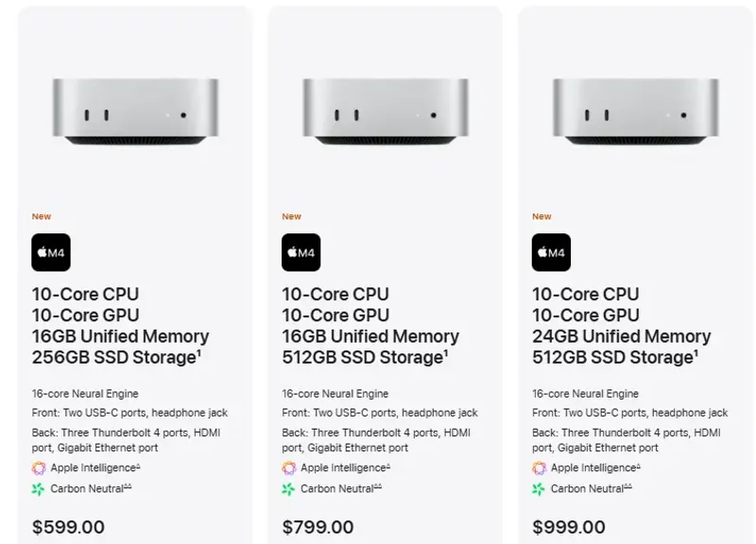Select the Mac mini image of the $999 model
This screenshot has height=544, width=756.
(x=635, y=111)
